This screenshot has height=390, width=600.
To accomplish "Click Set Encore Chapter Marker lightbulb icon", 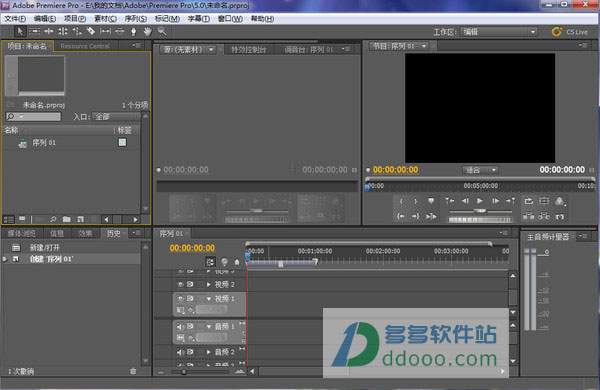I will pyautogui.click(x=224, y=262).
